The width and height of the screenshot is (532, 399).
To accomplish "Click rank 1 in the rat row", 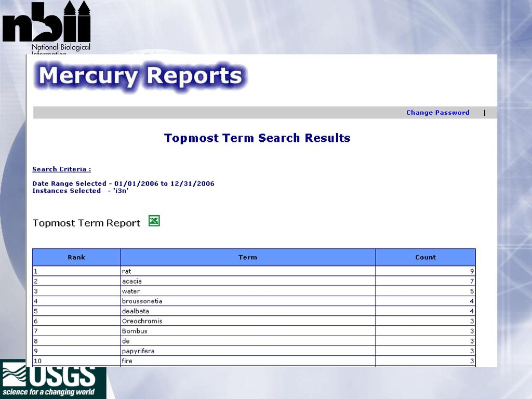I will (36, 271).
